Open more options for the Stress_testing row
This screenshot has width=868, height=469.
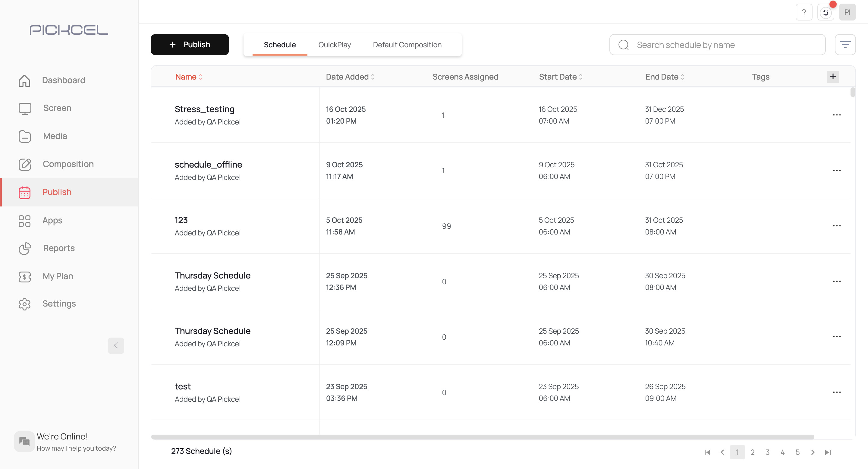837,115
